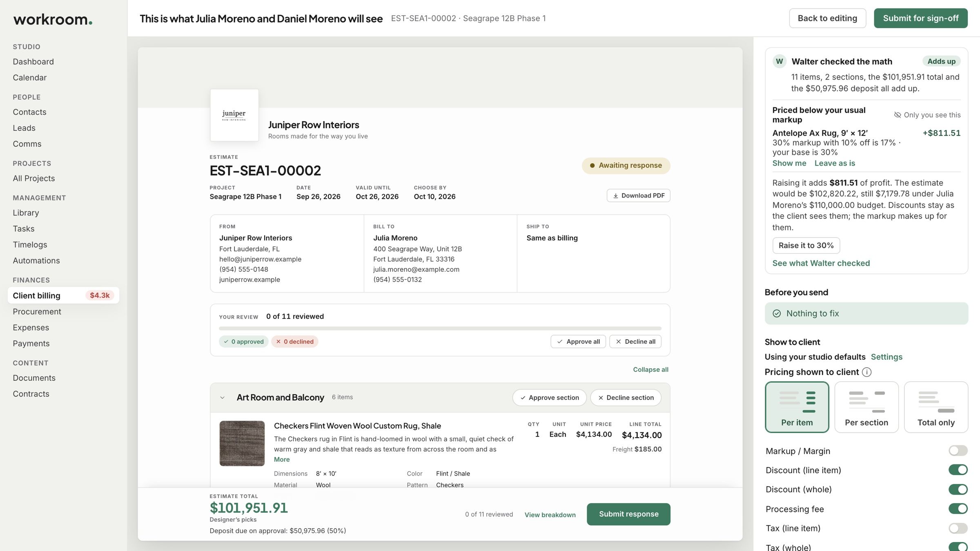The image size is (980, 551).
Task: Click the Show me link
Action: tap(789, 163)
